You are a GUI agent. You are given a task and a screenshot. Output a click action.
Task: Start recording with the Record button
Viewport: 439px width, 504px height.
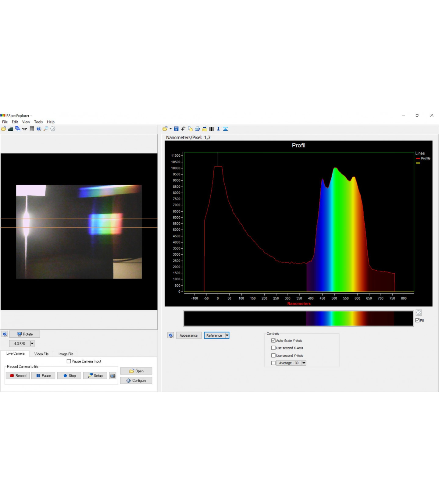(18, 376)
